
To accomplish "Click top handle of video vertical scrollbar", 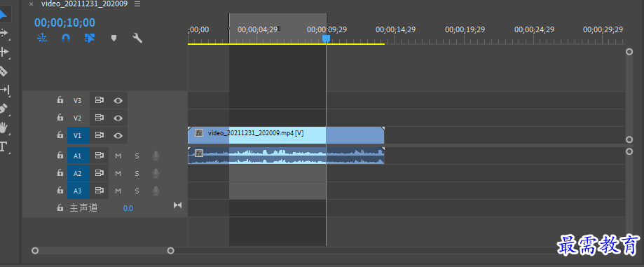I will (x=629, y=52).
